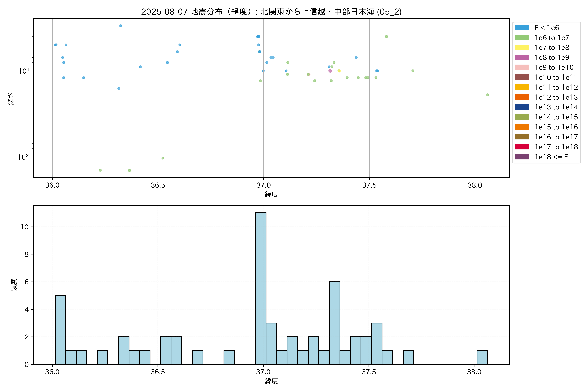This screenshot has height=392, width=588.
Task: Click the 1e11 to 1e12 legend label
Action: point(556,87)
